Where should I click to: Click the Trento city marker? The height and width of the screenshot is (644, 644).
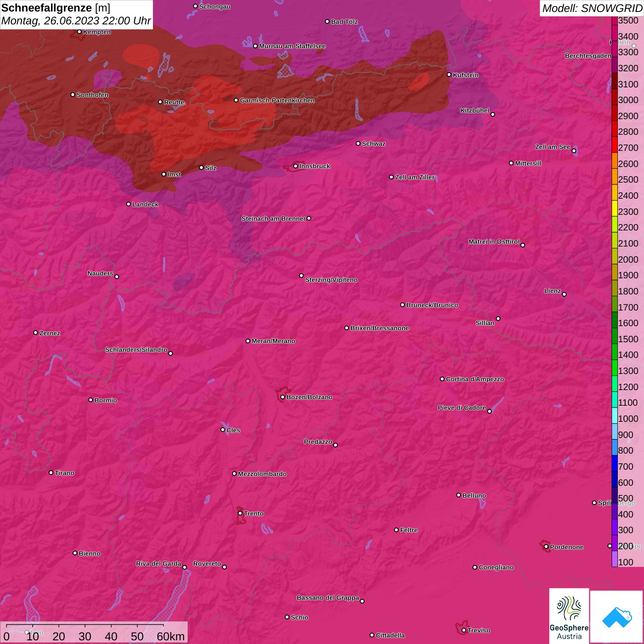pyautogui.click(x=240, y=513)
